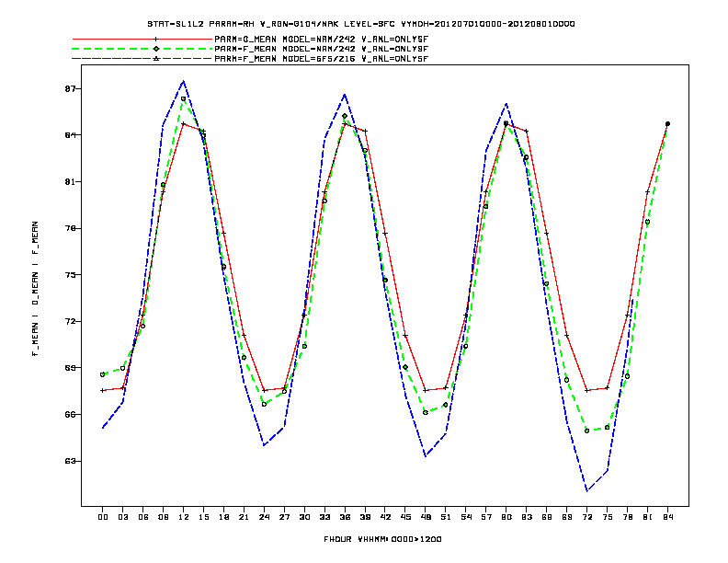The width and height of the screenshot is (728, 563).
Task: Click the x-axis hour label 24
Action: [264, 517]
